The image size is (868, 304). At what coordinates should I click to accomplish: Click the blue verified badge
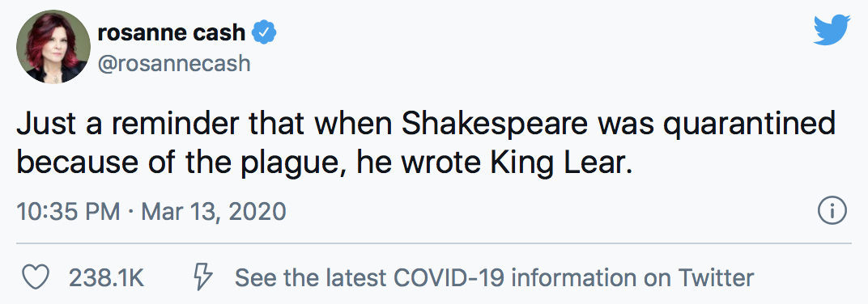click(x=264, y=32)
